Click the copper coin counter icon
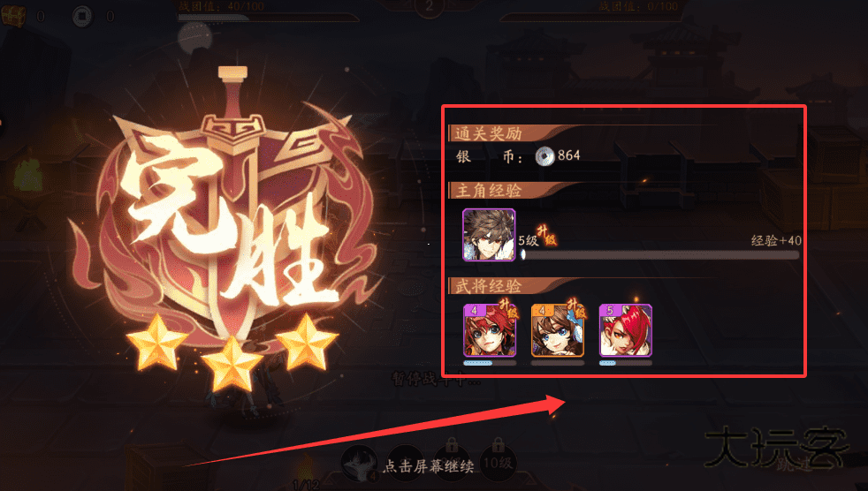868x491 pixels. (x=83, y=17)
